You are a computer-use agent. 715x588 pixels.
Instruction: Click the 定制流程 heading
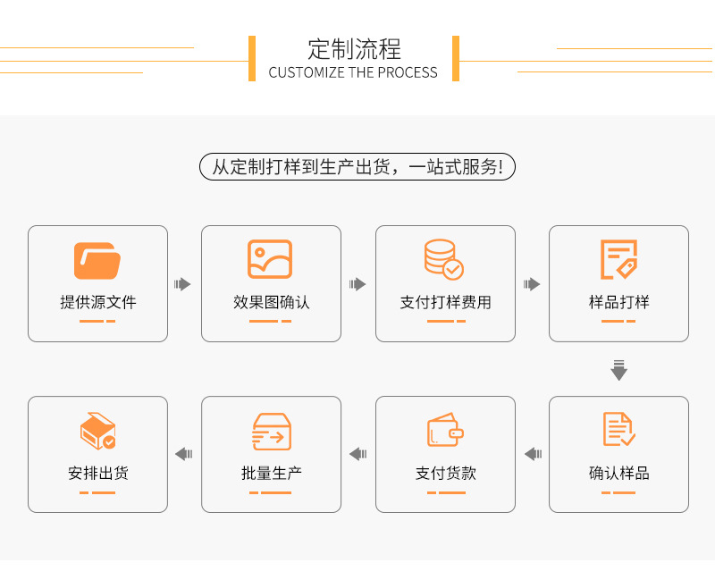pyautogui.click(x=354, y=49)
